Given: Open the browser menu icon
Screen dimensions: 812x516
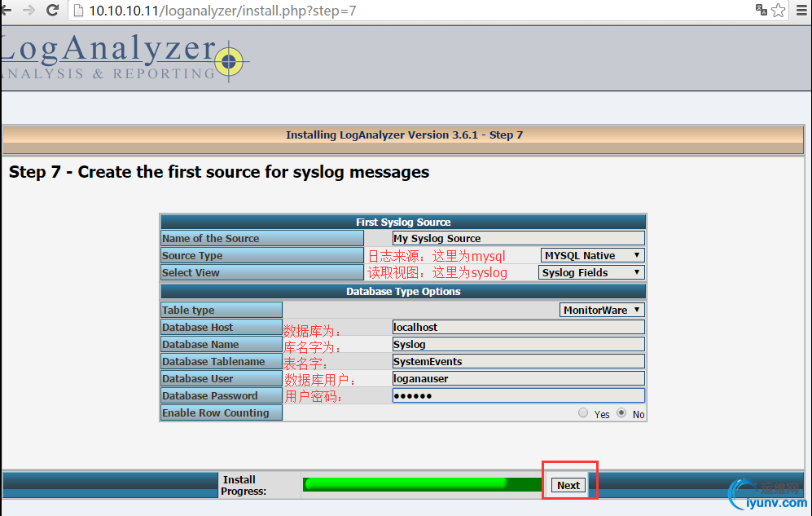Looking at the screenshot, I should [801, 11].
